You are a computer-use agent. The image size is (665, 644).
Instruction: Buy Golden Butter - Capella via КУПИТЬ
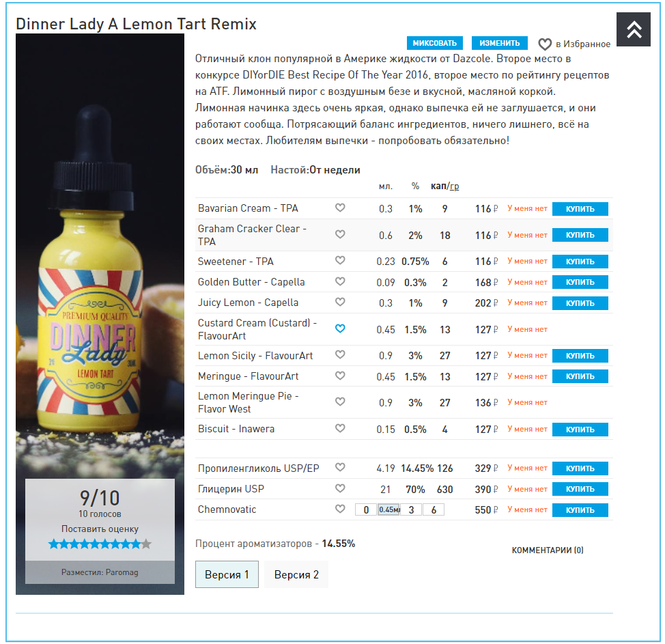coord(580,283)
